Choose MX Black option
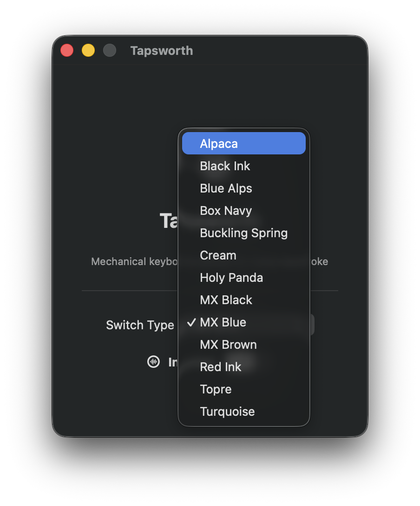This screenshot has height=506, width=420. (244, 300)
